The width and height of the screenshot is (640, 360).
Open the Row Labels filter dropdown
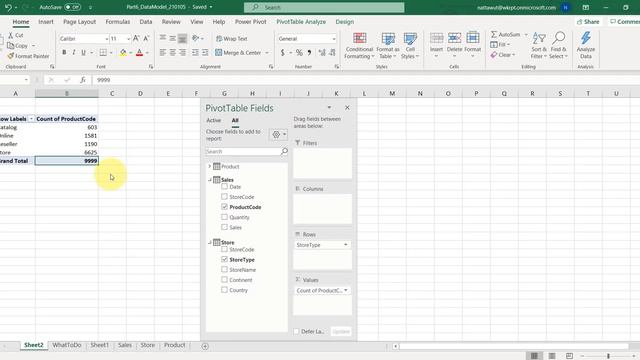[31, 119]
